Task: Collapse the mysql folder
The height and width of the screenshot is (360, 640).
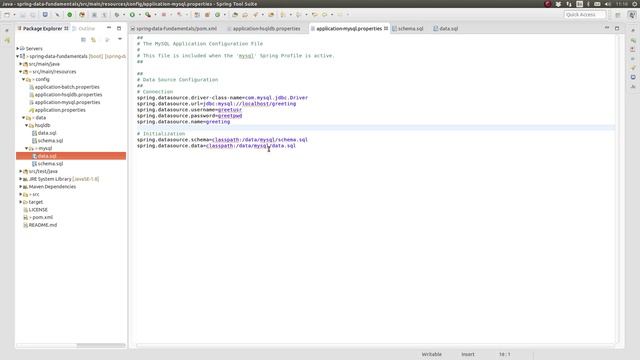Action: click(x=27, y=148)
